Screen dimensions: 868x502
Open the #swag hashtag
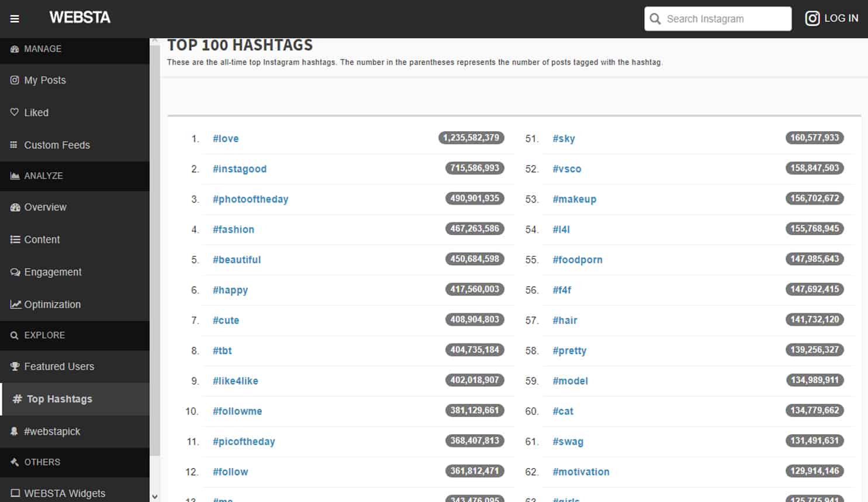pos(568,442)
